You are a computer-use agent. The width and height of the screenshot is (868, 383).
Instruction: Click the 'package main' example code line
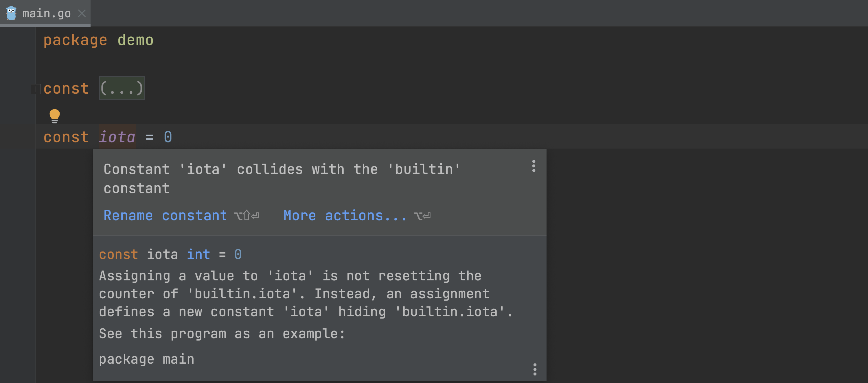coord(147,359)
